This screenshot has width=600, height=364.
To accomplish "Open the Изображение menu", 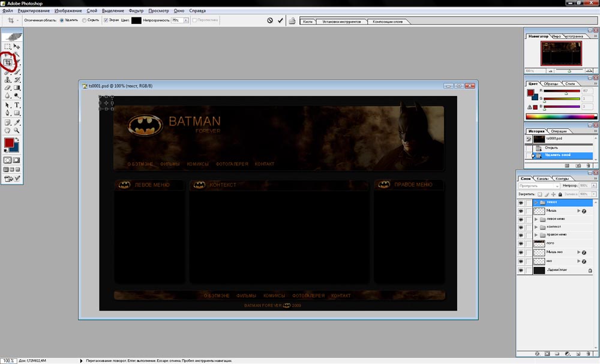I will tap(68, 11).
